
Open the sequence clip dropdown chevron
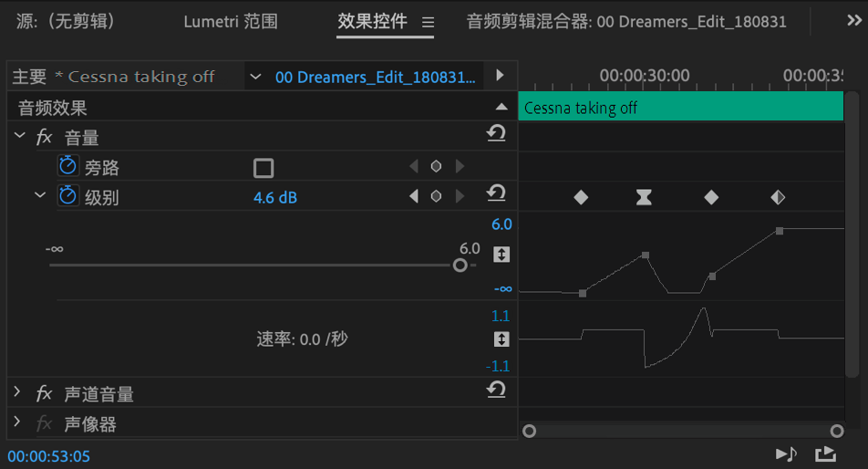tap(255, 77)
